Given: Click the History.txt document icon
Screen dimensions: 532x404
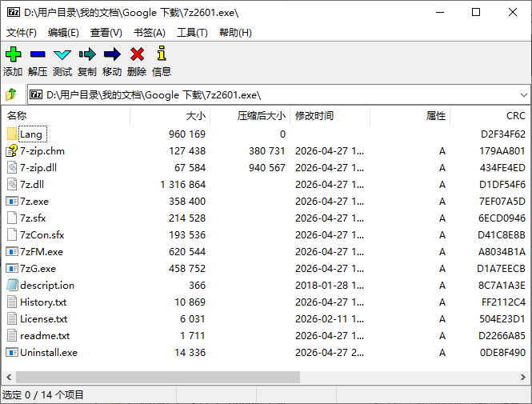Looking at the screenshot, I should (12, 302).
